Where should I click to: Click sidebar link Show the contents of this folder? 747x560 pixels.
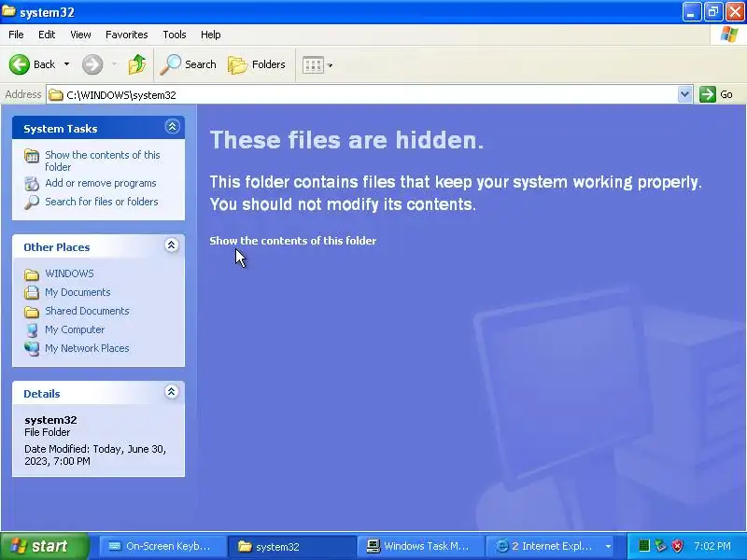tap(103, 161)
